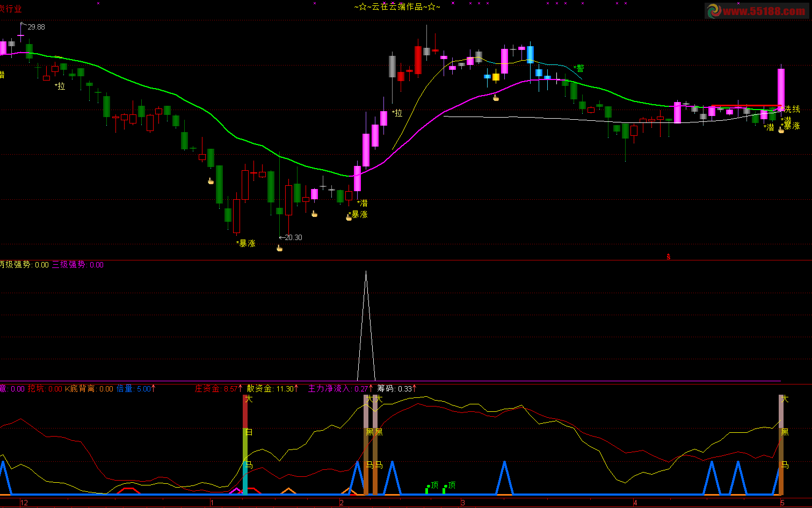The height and width of the screenshot is (508, 812).
Task: Click the 两级强势 indicator readout
Action: tap(24, 265)
